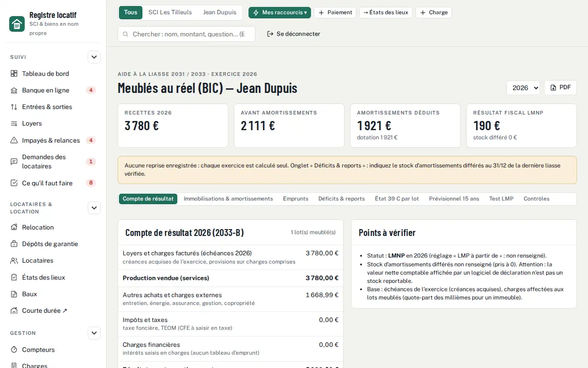The image size is (588, 368).
Task: Switch to Immobilisations & amortissements tab
Action: 228,199
